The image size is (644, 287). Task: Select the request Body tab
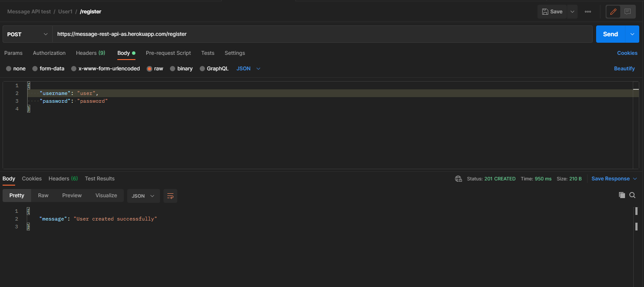coord(126,53)
